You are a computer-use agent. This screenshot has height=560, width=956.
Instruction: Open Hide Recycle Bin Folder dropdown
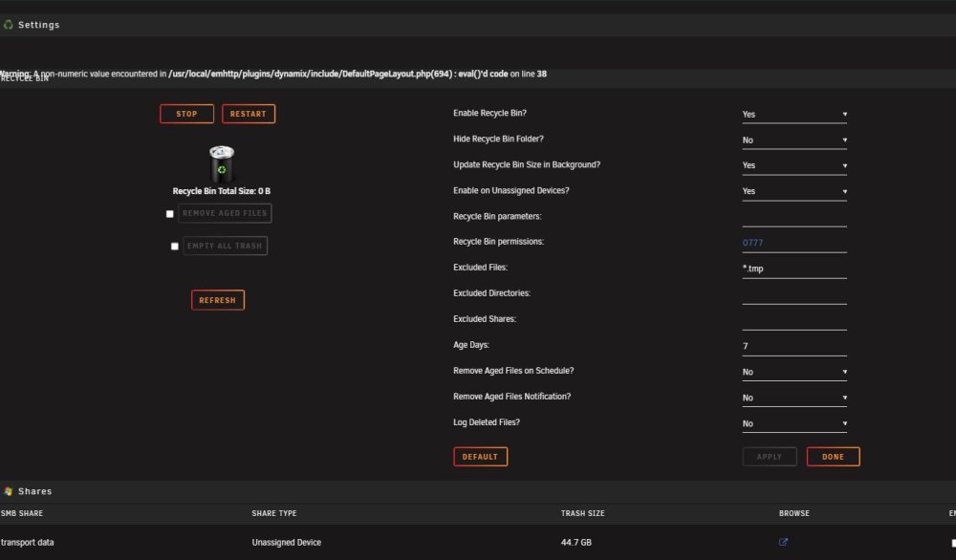tap(794, 140)
